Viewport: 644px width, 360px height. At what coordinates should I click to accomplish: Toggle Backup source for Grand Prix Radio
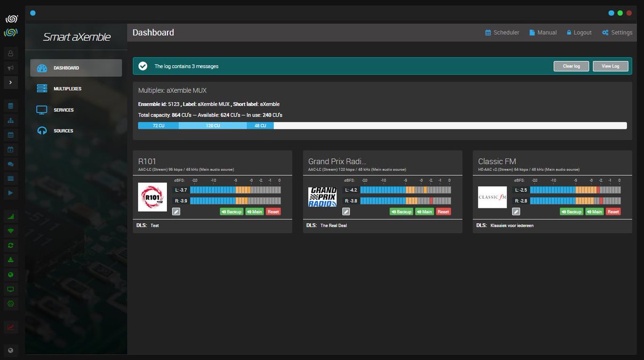(x=401, y=212)
